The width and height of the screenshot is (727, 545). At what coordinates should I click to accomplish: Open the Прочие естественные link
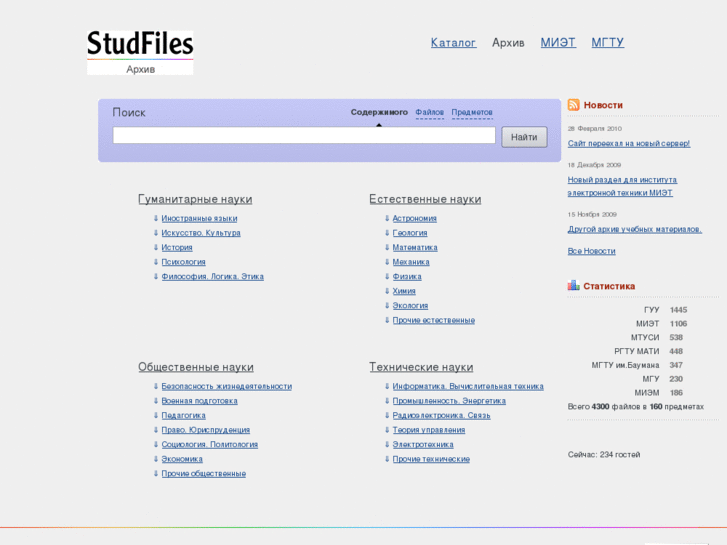[x=434, y=320]
